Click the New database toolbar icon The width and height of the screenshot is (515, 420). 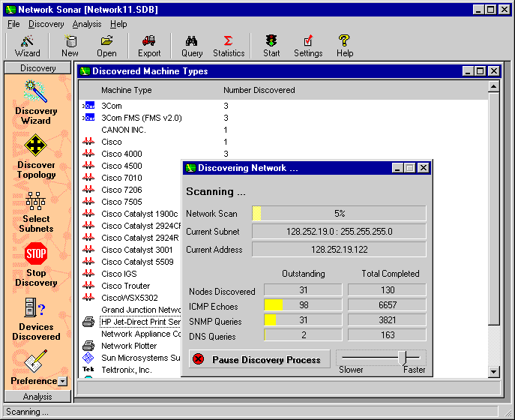coord(70,46)
